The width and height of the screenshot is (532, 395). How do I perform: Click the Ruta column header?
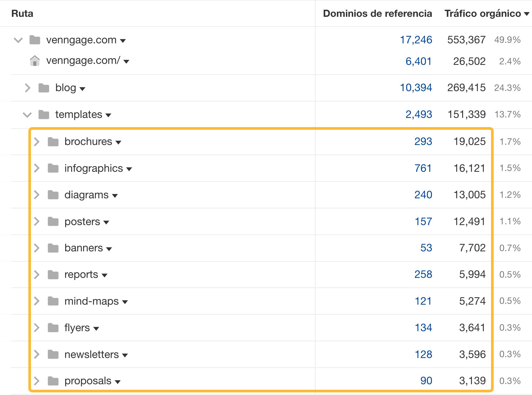(23, 13)
